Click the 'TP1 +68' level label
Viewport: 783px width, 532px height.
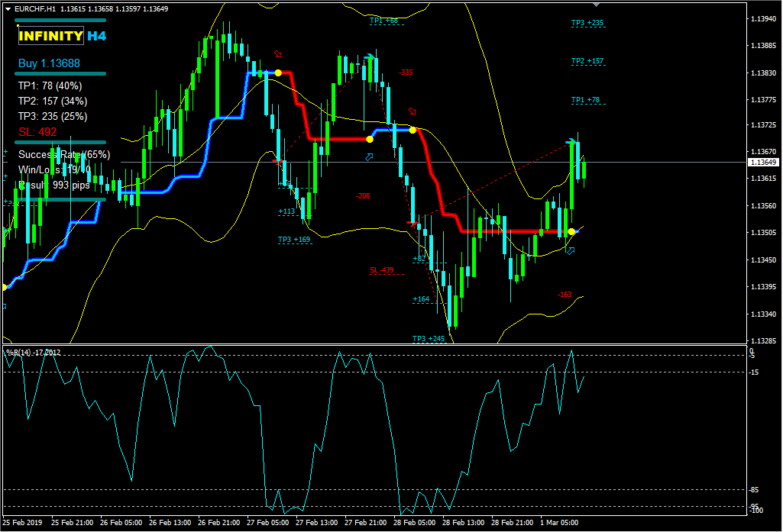(383, 21)
